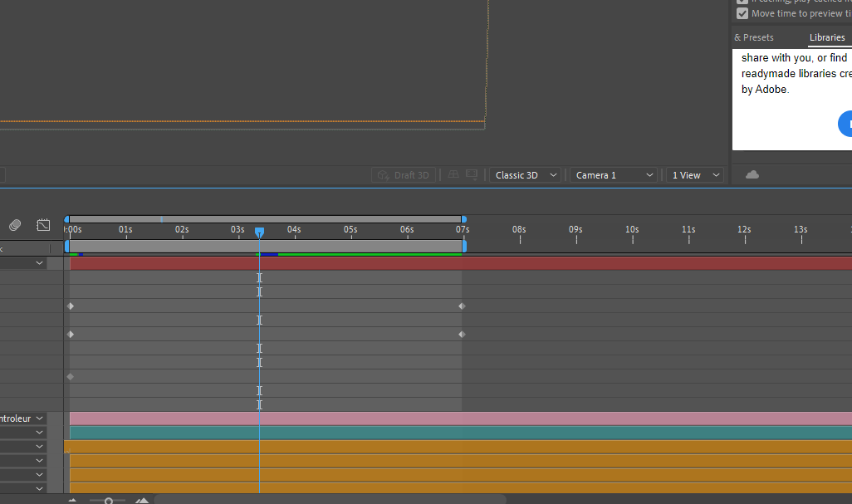
Task: Click the zoom in timeline mountain icon
Action: (142, 500)
